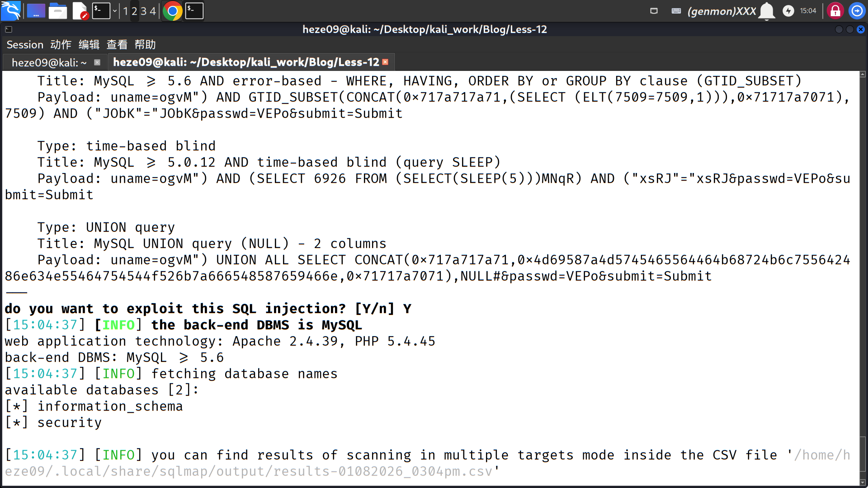The image size is (868, 488).
Task: Switch to workspace 3
Action: (x=143, y=11)
